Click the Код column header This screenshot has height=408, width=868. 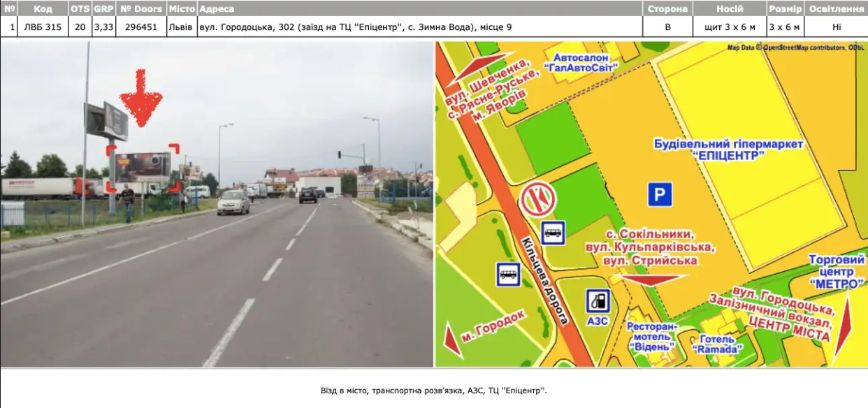point(43,9)
